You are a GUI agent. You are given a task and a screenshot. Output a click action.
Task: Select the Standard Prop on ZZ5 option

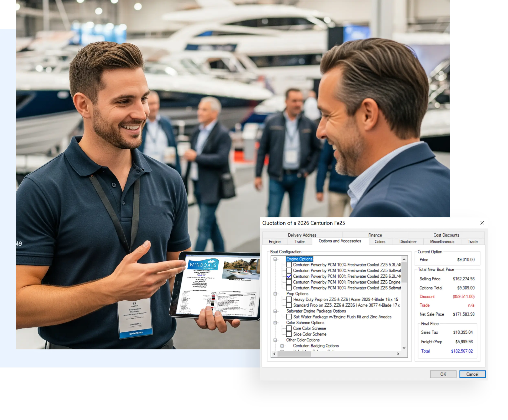point(289,305)
